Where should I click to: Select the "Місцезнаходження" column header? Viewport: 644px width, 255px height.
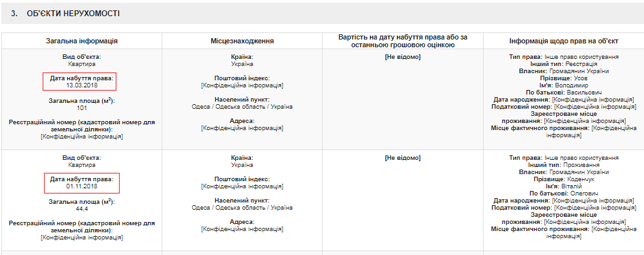click(242, 41)
